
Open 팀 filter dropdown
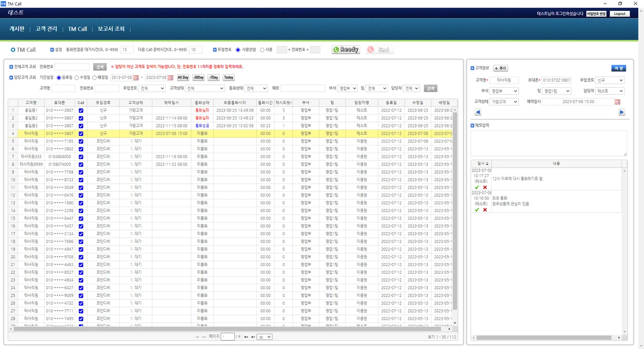[376, 88]
